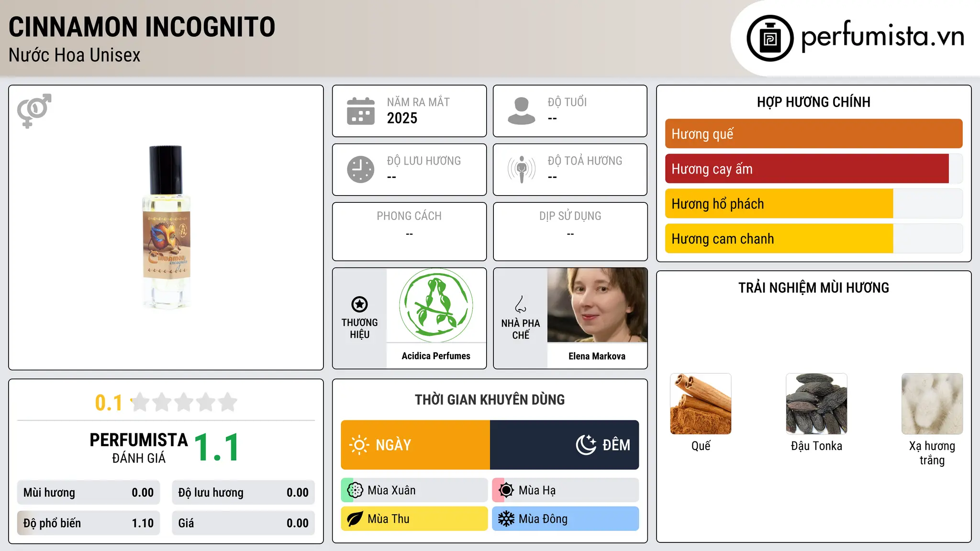This screenshot has height=551, width=980.
Task: Select the Xạ hương trắng note image
Action: tap(932, 404)
